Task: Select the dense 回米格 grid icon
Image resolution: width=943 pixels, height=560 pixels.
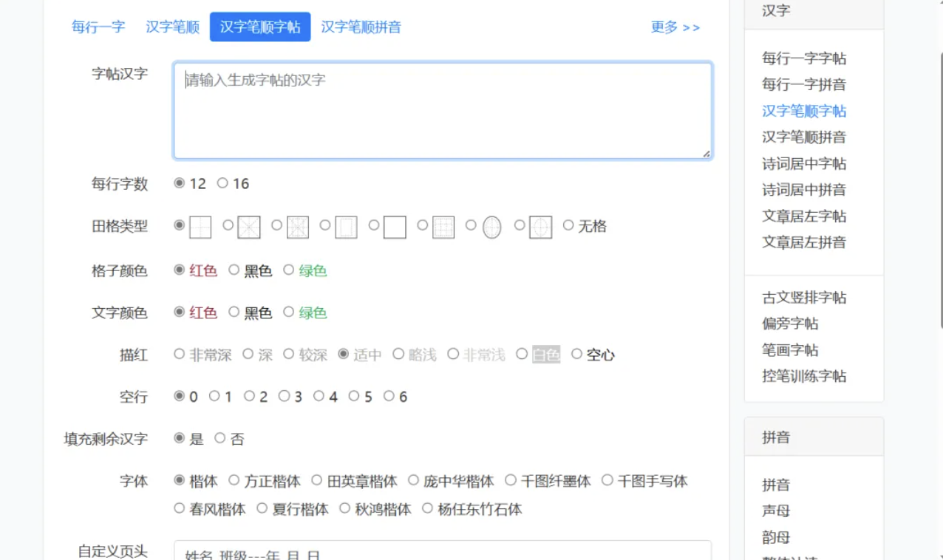Action: pyautogui.click(x=297, y=227)
